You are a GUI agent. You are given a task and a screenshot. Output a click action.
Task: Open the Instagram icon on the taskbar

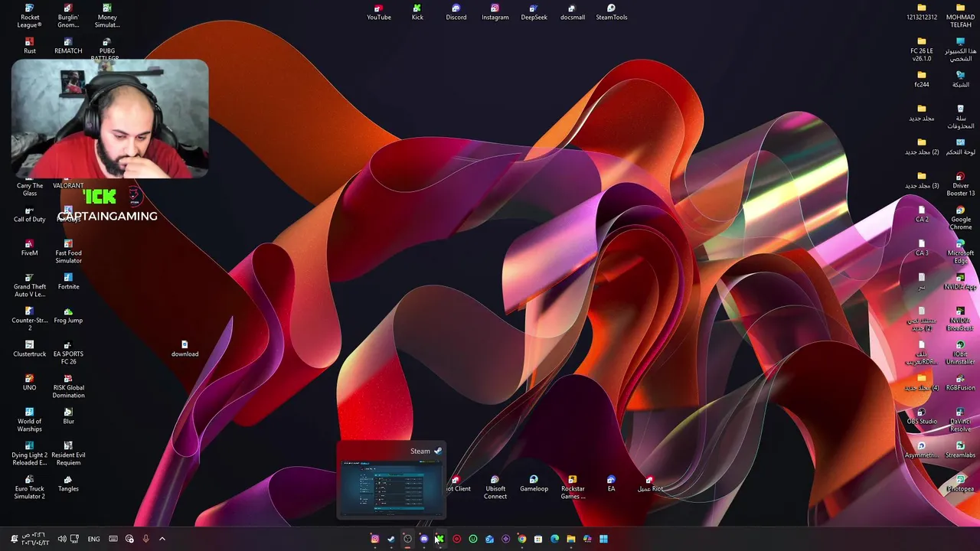374,539
